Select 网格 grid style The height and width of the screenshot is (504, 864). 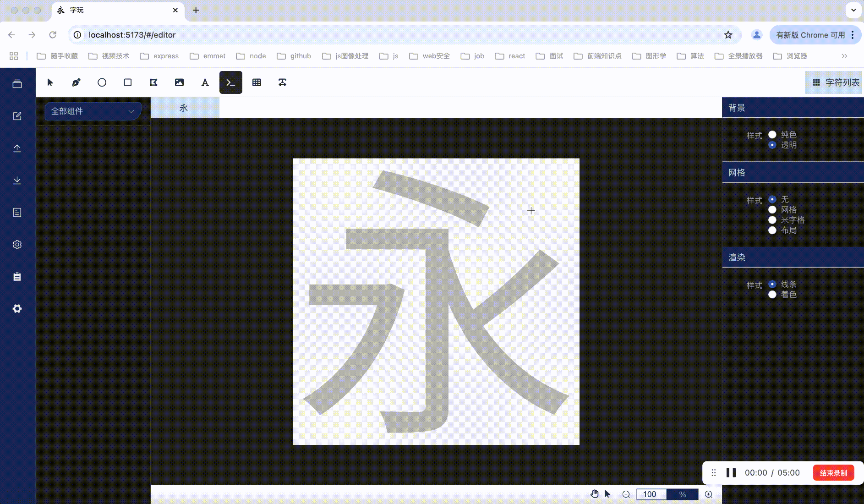point(772,209)
